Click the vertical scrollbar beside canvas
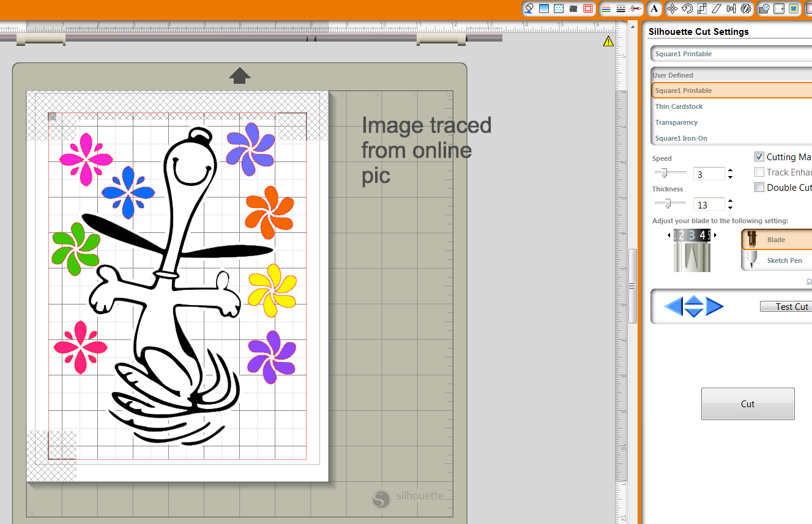Image resolution: width=812 pixels, height=524 pixels. (x=632, y=286)
